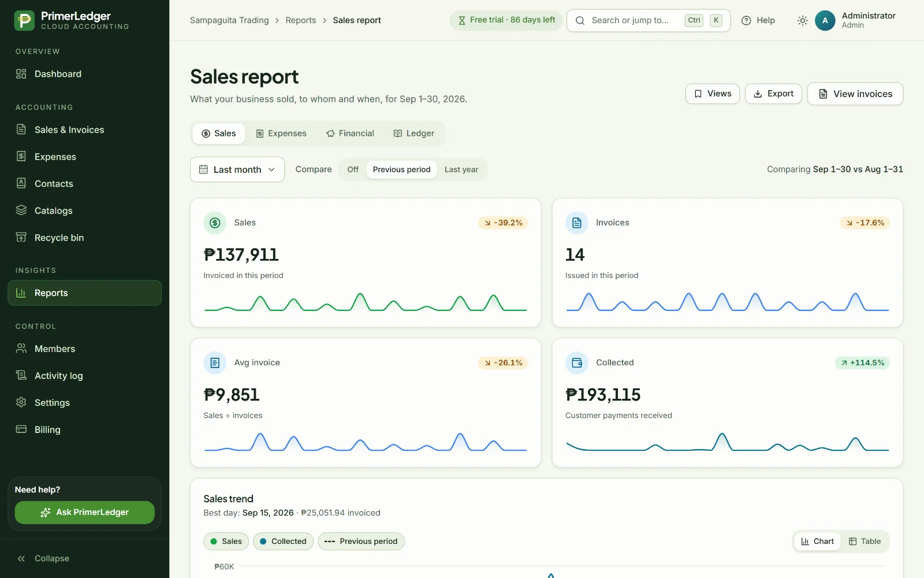Click the Free trial 86 days left badge

pos(506,20)
